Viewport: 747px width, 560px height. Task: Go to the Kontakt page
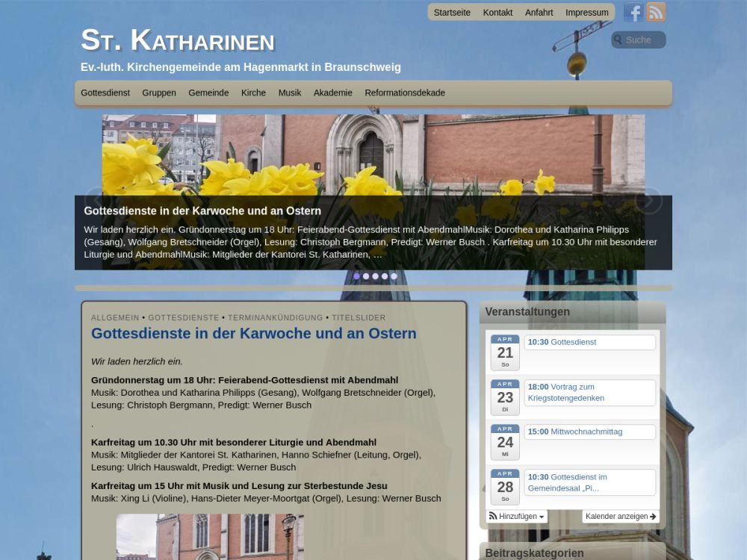pyautogui.click(x=498, y=13)
